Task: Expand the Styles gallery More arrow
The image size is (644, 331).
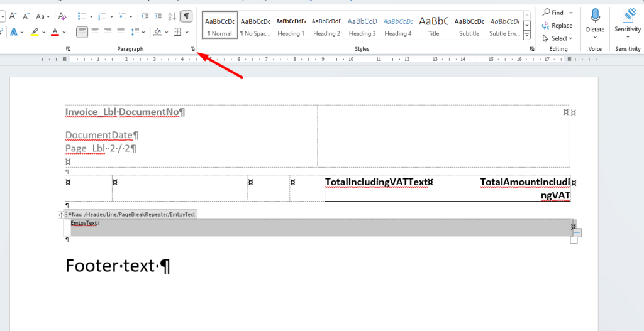Action: pos(527,35)
